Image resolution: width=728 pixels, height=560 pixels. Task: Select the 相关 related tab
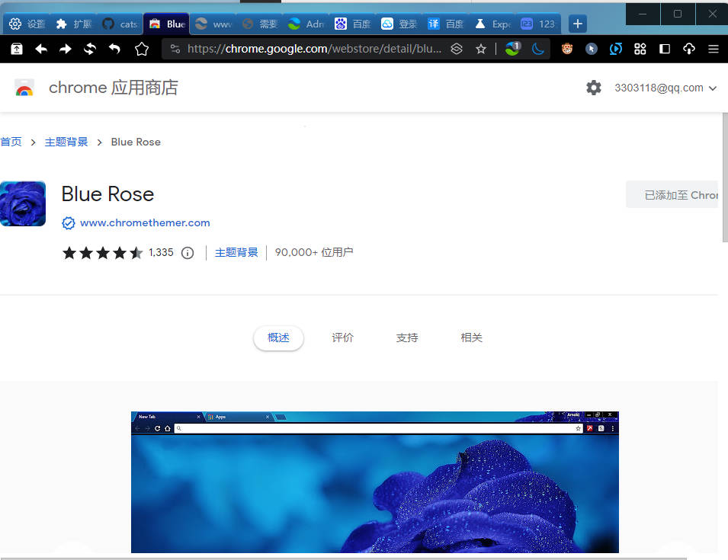point(471,338)
